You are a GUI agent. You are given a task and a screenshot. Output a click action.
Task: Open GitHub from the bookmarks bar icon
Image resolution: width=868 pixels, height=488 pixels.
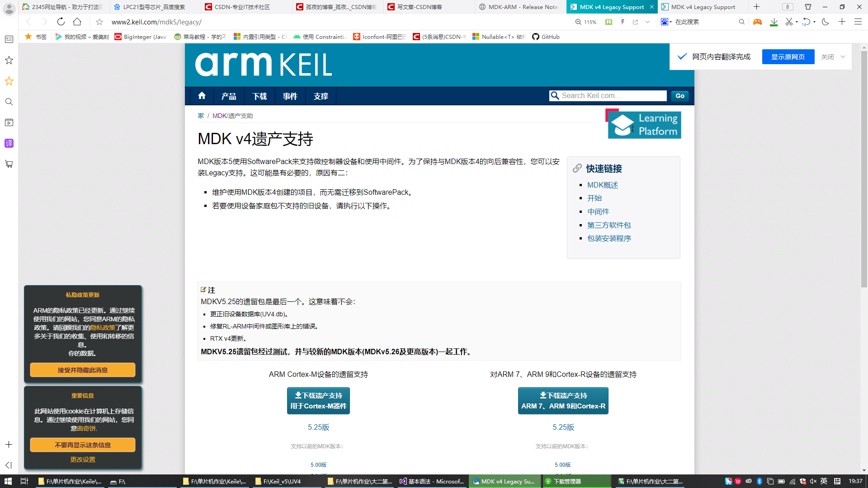point(546,37)
